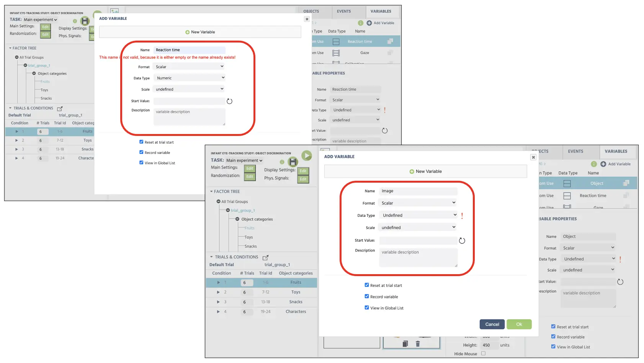644x363 pixels.
Task: Click Cancel in the Add Variable dialog
Action: (492, 324)
